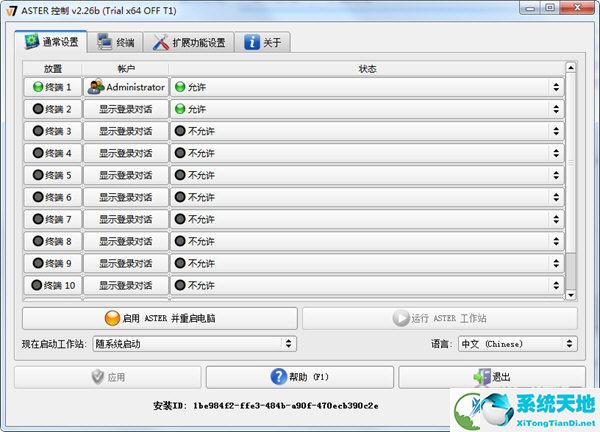
Task: Open the status dropdown for terminal 6
Action: pyautogui.click(x=366, y=197)
